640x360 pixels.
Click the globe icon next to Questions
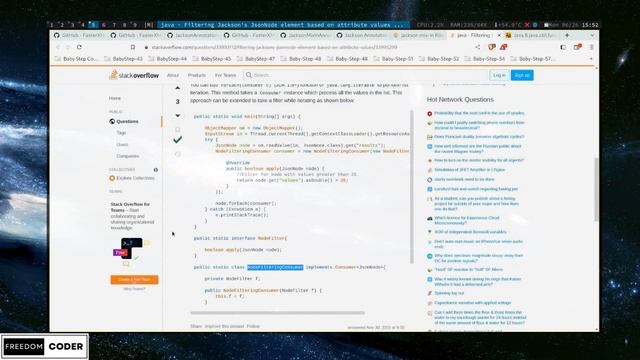(x=112, y=122)
